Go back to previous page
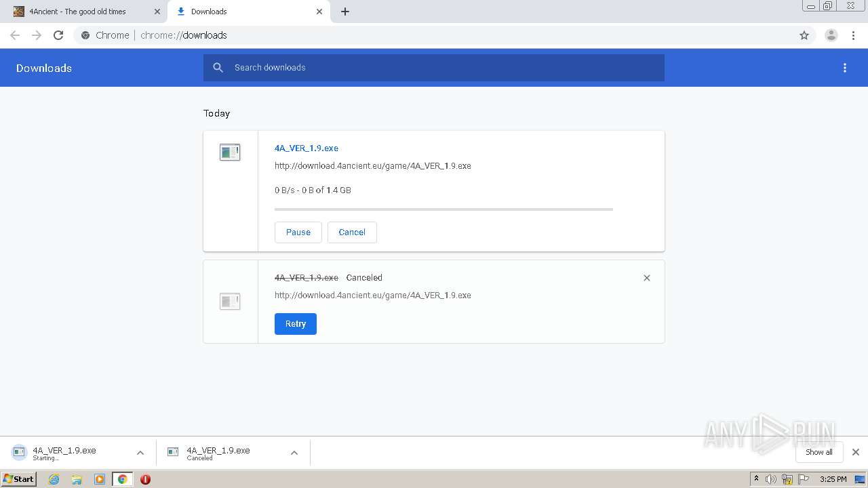Screen dimensions: 868x488 15,35
